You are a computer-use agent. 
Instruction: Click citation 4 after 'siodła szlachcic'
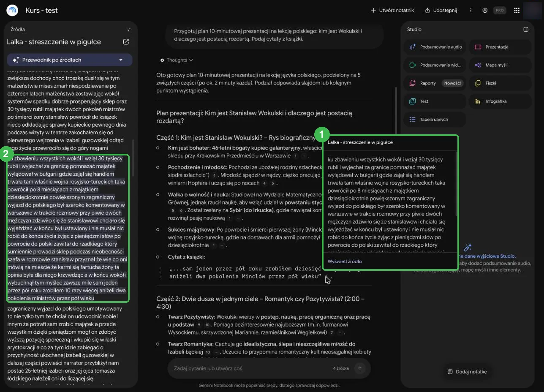pyautogui.click(x=215, y=175)
